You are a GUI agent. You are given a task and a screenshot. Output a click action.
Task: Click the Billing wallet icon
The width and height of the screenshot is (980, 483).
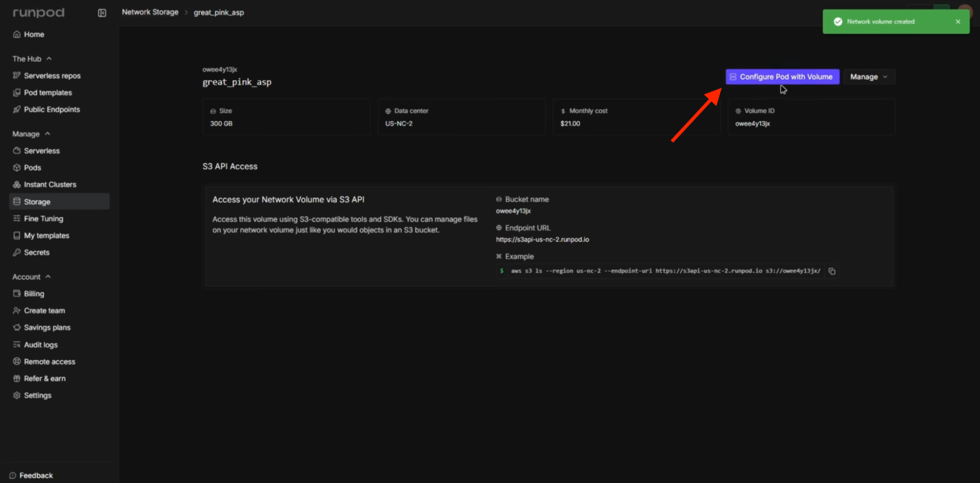tap(17, 294)
